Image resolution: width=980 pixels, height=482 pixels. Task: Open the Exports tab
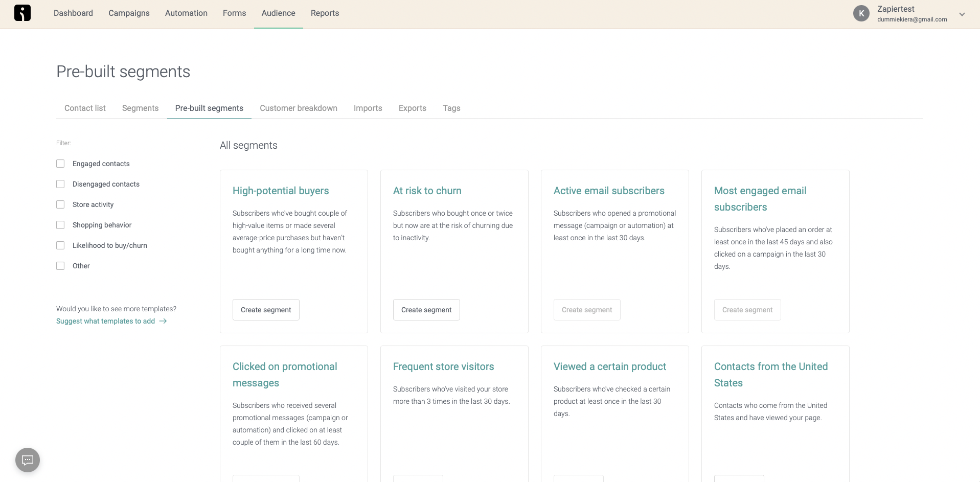413,108
